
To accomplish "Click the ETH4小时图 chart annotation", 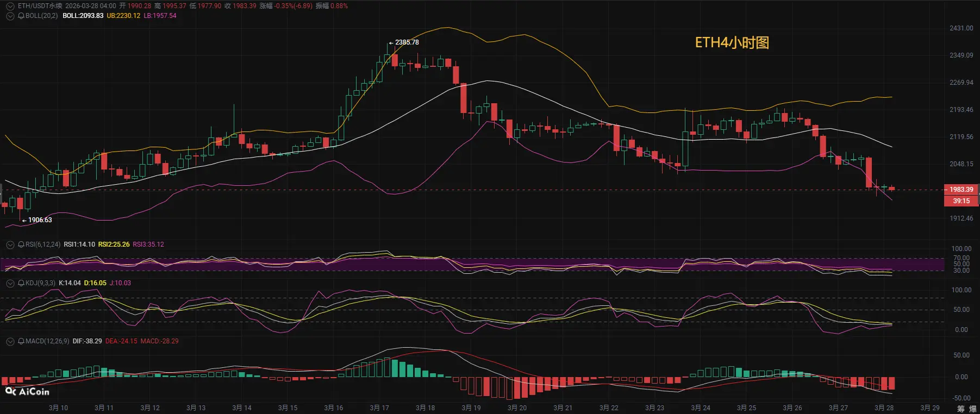I will point(732,43).
